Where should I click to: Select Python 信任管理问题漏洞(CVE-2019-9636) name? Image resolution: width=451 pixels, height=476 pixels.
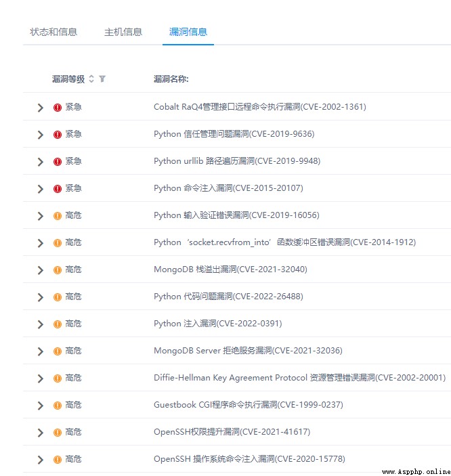pyautogui.click(x=234, y=134)
